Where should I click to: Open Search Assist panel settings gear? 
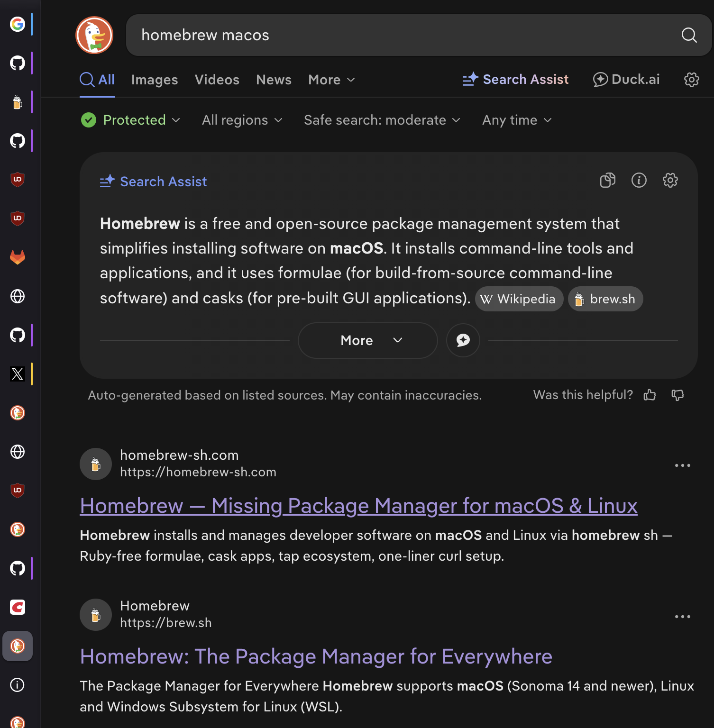pos(670,180)
